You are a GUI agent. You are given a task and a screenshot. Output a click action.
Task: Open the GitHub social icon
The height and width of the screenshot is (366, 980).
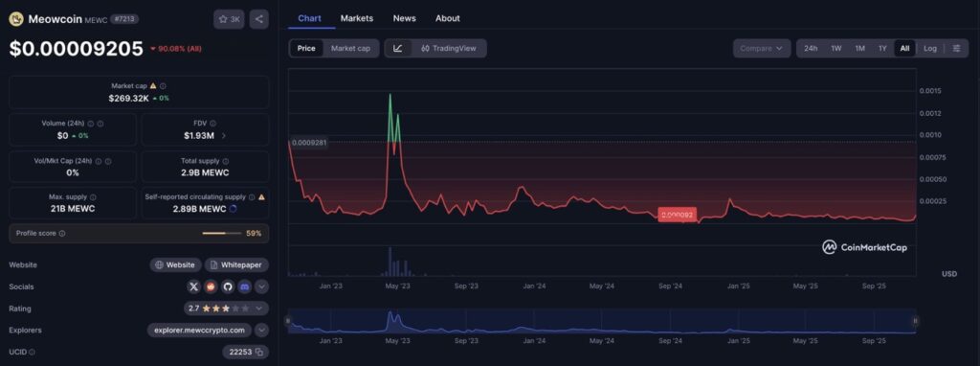pyautogui.click(x=228, y=286)
